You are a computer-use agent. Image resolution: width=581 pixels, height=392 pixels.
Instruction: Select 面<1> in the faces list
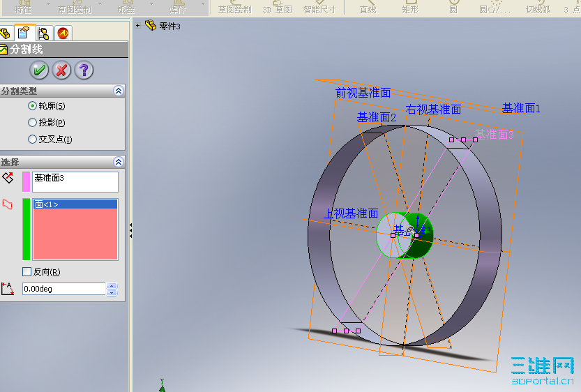point(75,204)
